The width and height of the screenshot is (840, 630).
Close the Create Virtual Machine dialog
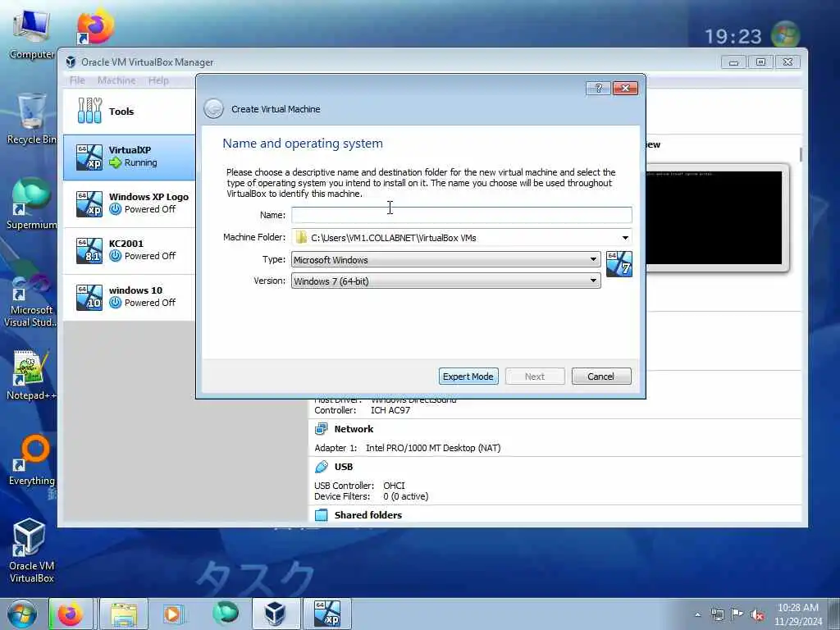[625, 88]
